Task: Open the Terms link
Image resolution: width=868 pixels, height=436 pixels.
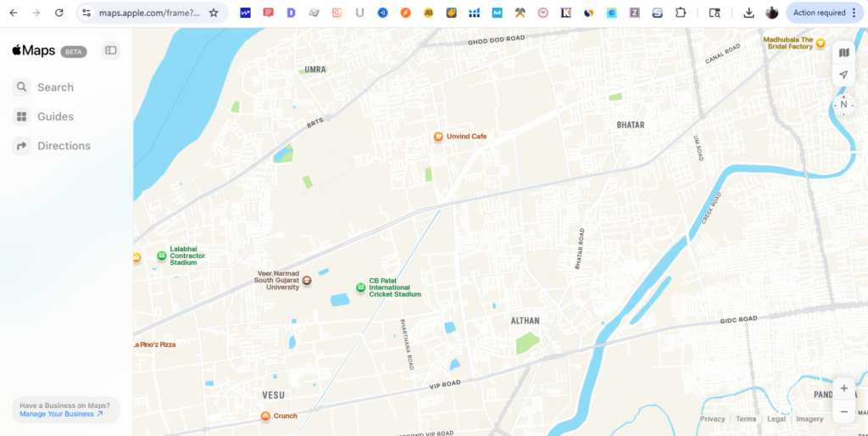Action: (746, 419)
